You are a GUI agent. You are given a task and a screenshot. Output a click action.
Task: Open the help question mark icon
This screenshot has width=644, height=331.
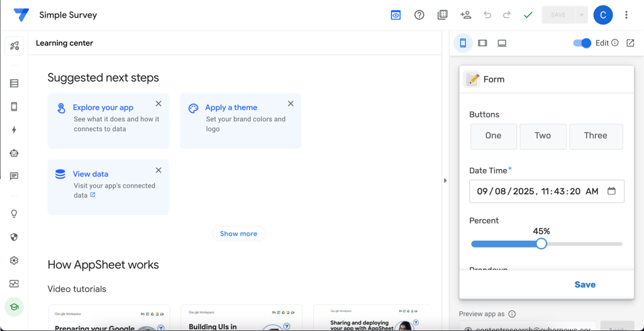419,15
